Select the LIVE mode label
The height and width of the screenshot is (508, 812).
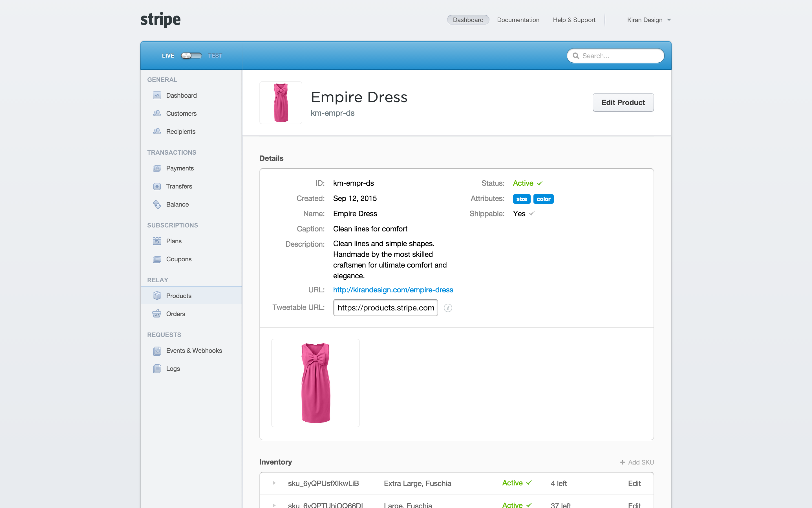point(168,56)
